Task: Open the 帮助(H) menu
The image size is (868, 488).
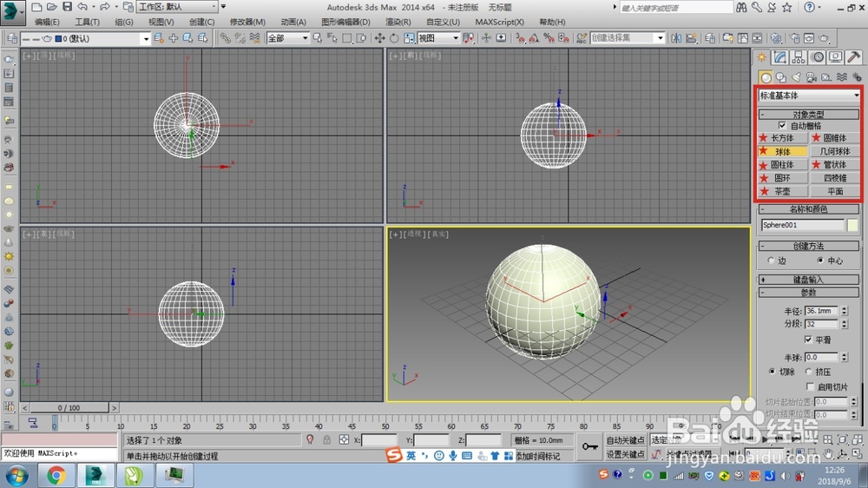Action: coord(552,23)
